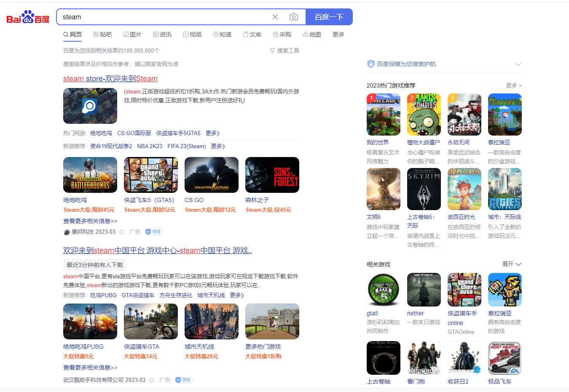Screen dimensions: 569x392
Task: Collapse the 百度保障 panel chevron
Action: point(518,64)
